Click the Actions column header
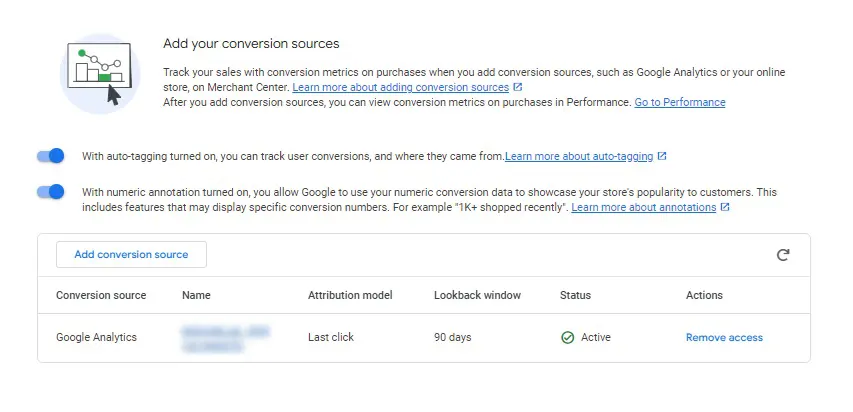 [704, 295]
